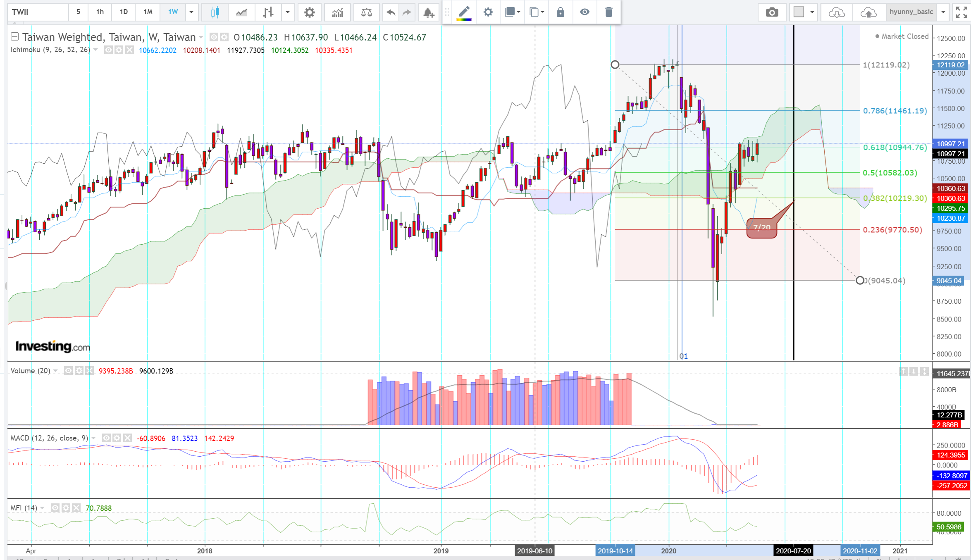Delete the drawing with trash icon

[x=608, y=12]
